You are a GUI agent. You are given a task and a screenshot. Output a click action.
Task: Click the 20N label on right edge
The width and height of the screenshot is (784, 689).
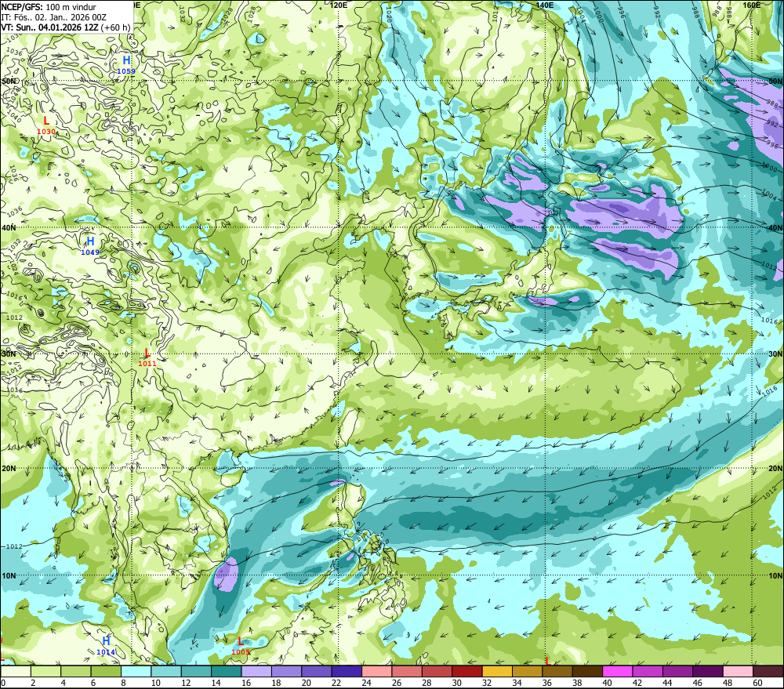pos(775,469)
